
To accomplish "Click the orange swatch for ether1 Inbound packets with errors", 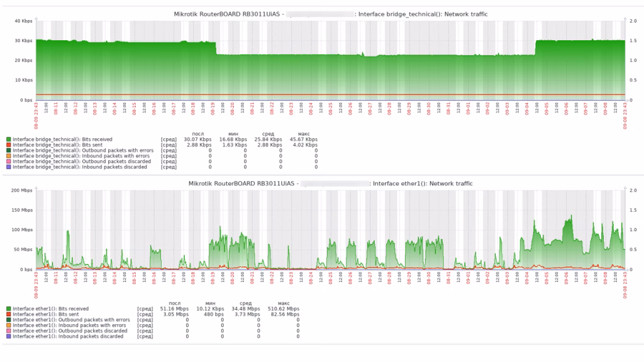I will tap(9, 326).
